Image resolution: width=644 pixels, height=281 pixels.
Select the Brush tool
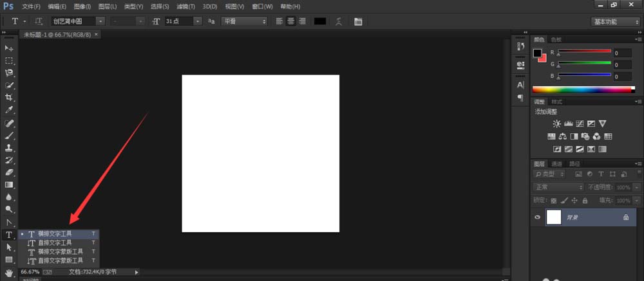(9, 136)
